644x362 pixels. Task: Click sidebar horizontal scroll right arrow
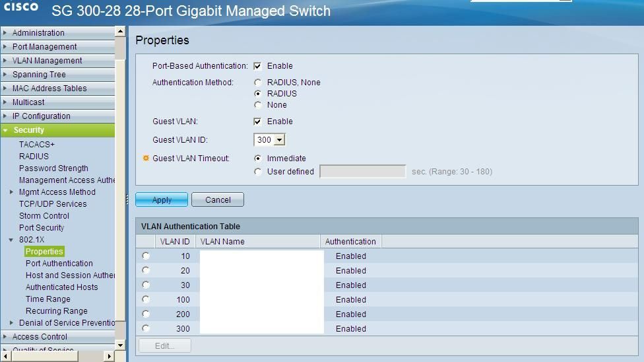click(x=110, y=356)
